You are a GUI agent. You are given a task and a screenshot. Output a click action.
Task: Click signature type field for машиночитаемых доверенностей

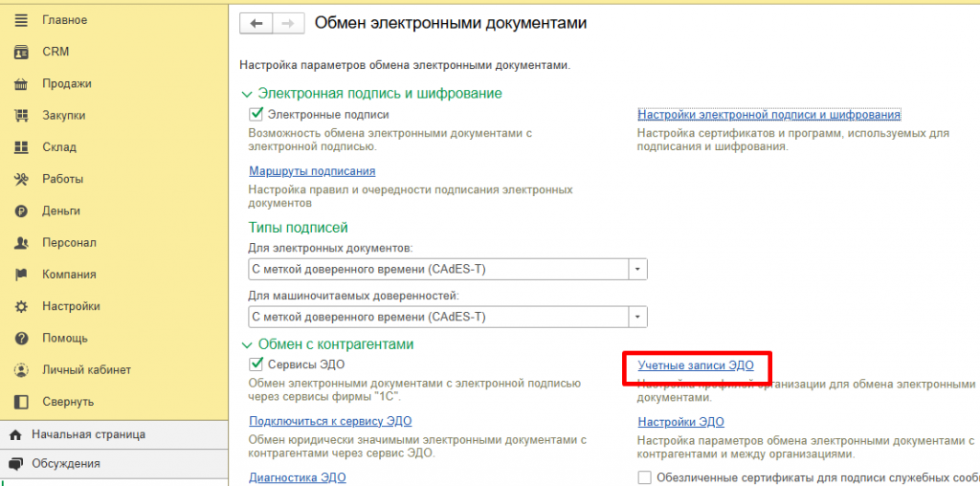pos(438,317)
